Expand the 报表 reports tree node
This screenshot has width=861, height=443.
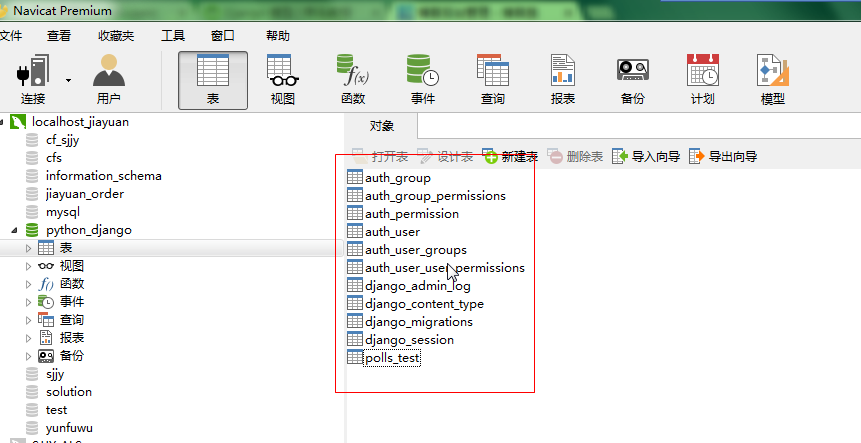click(x=29, y=338)
